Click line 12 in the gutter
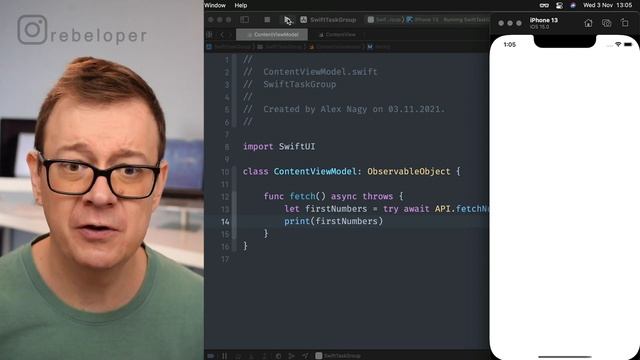Image resolution: width=640 pixels, height=360 pixels. [225, 196]
